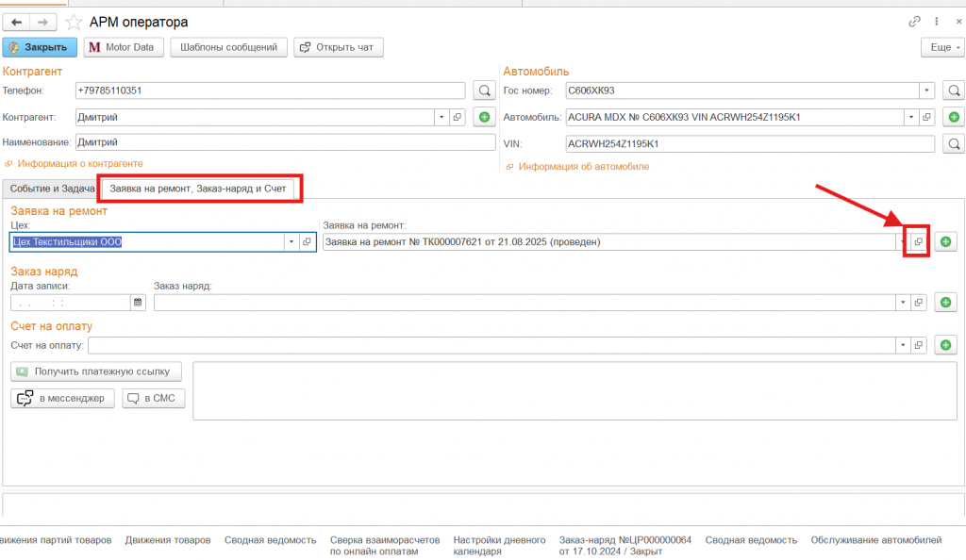Open calendar picker for Дата записи
This screenshot has width=966, height=560.
coord(138,303)
